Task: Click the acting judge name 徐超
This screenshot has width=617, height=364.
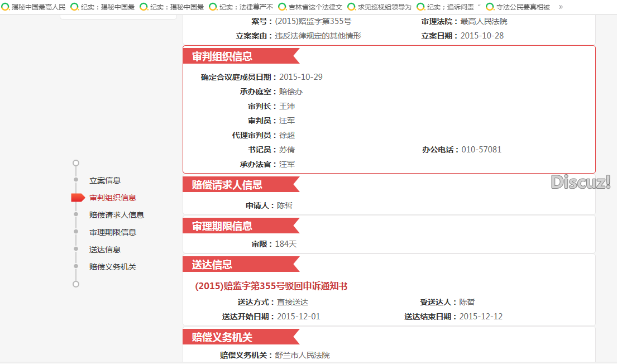Action: (287, 135)
